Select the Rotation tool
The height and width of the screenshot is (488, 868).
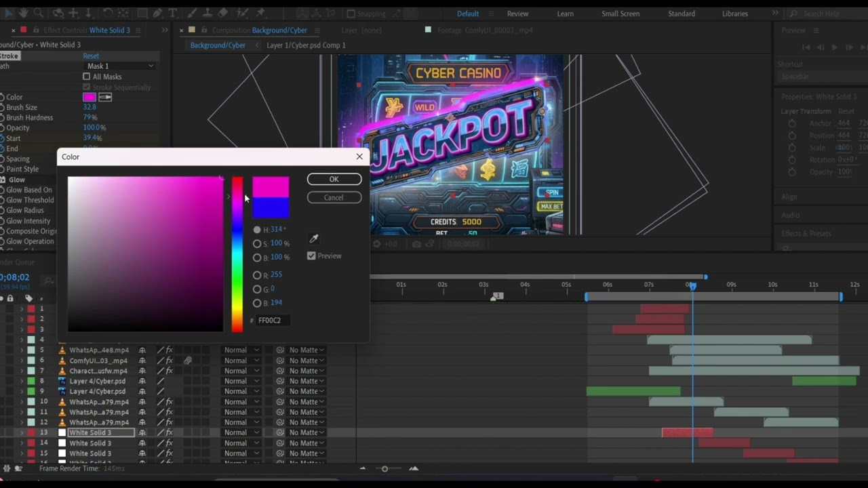[107, 13]
